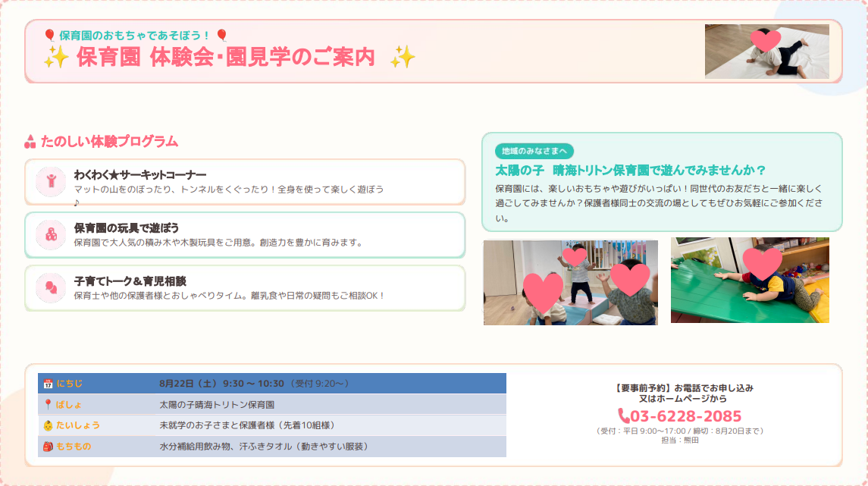Click the 担当：熊田 text
Screen dimensions: 868x486
tap(680, 440)
